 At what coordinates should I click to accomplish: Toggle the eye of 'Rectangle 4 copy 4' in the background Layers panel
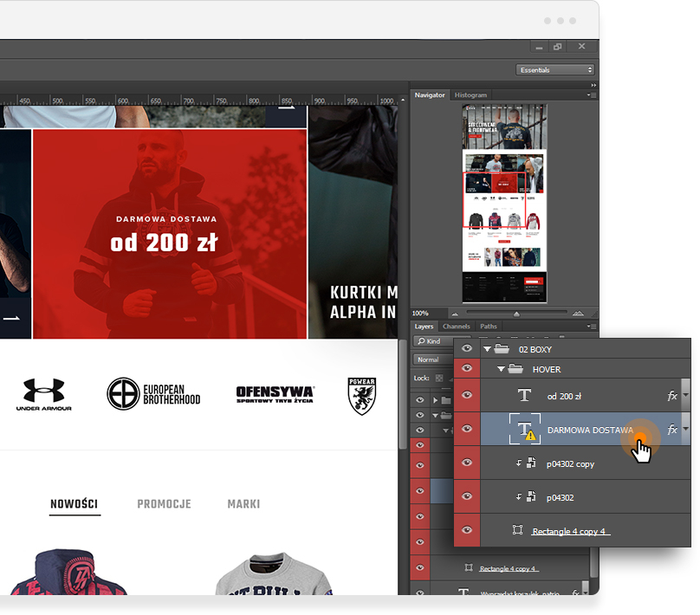tap(419, 567)
